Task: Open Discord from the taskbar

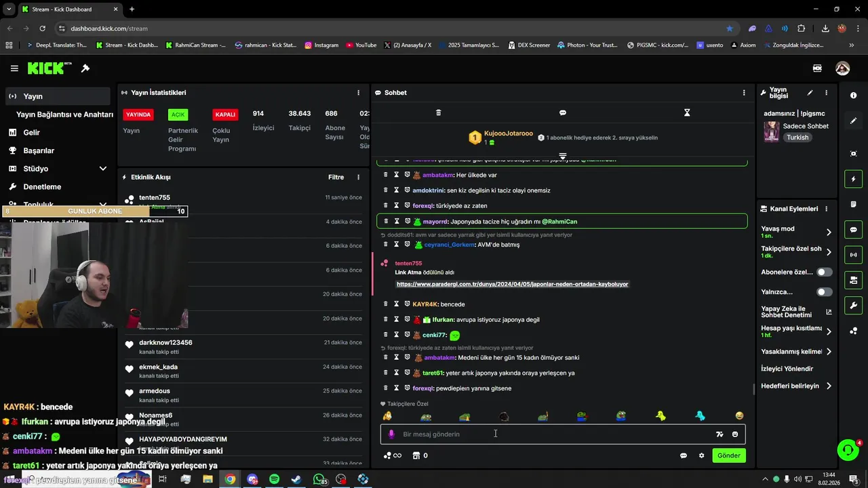Action: click(x=252, y=479)
